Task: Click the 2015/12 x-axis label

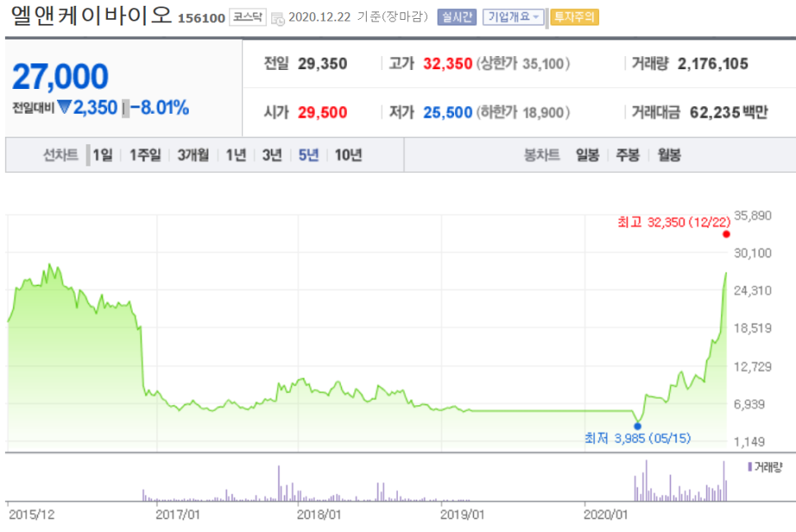Action: 31,515
